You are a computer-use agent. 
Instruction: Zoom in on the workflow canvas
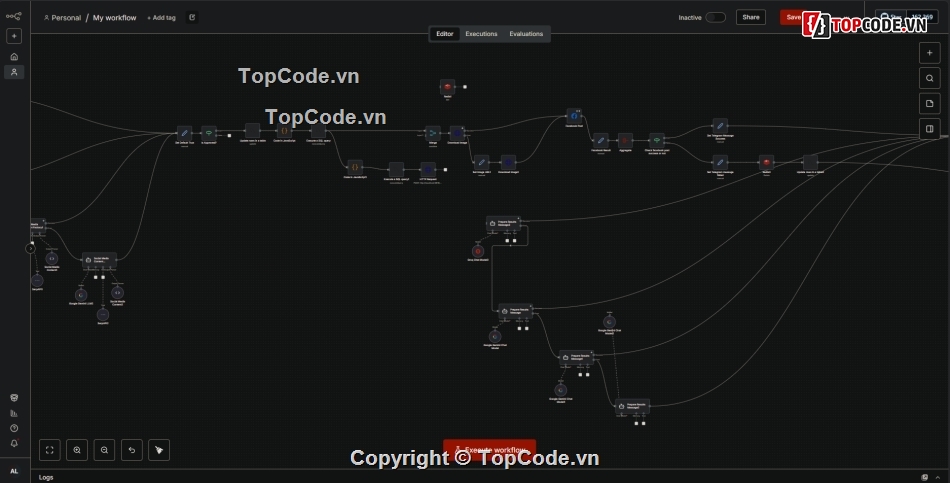click(x=77, y=450)
